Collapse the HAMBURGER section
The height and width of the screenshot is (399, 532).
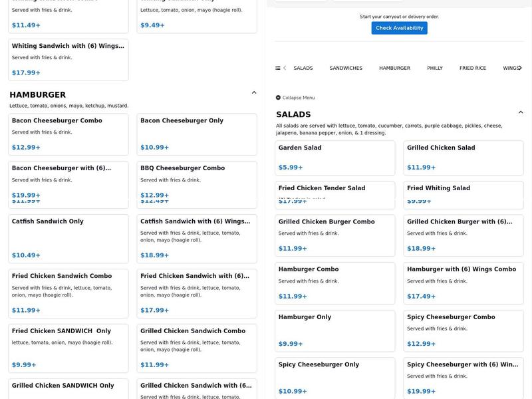(x=254, y=93)
